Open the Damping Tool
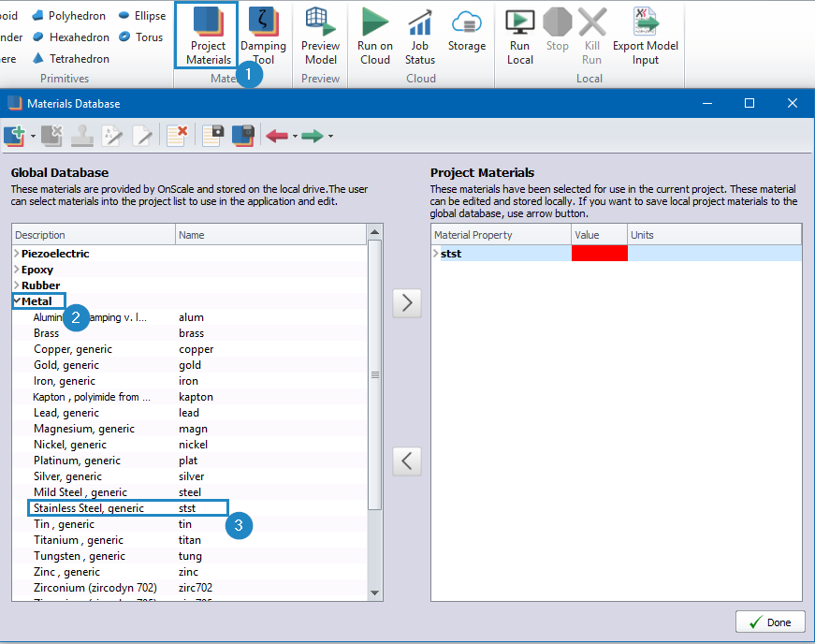The height and width of the screenshot is (644, 815). coord(263,36)
